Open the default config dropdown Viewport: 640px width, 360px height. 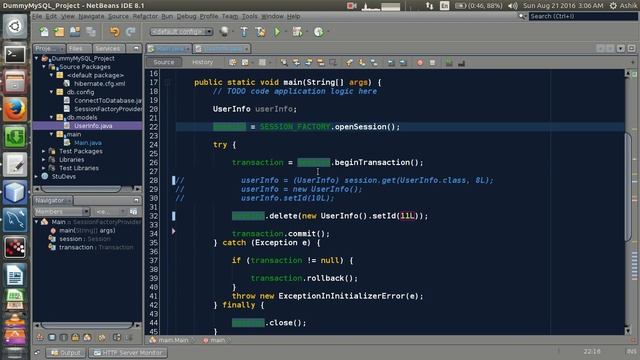click(x=181, y=31)
